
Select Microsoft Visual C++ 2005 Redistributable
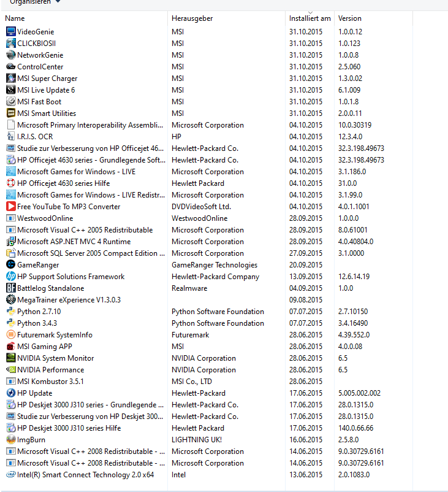tap(85, 229)
